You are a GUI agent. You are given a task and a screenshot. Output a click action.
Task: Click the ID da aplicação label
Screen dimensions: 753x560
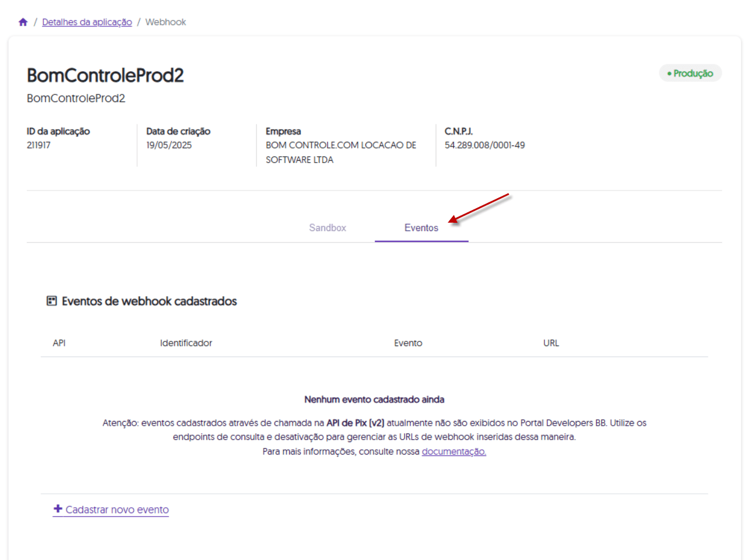pos(58,131)
